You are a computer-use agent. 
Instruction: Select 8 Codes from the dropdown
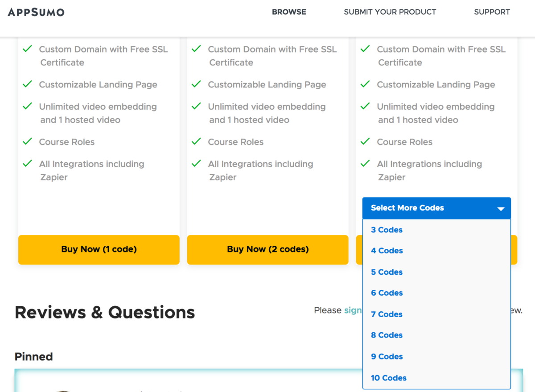[x=386, y=335]
